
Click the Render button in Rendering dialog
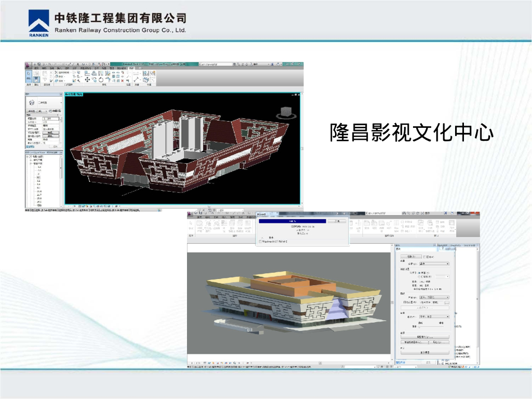point(411,257)
